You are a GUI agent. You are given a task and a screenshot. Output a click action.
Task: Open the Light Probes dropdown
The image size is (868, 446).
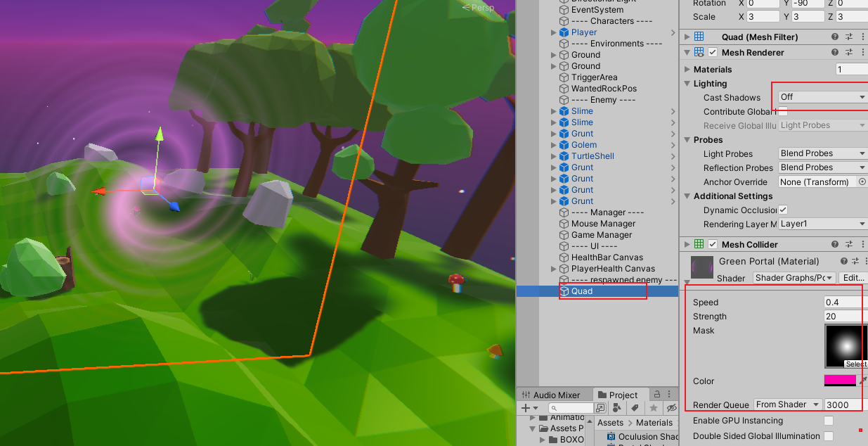[822, 153]
